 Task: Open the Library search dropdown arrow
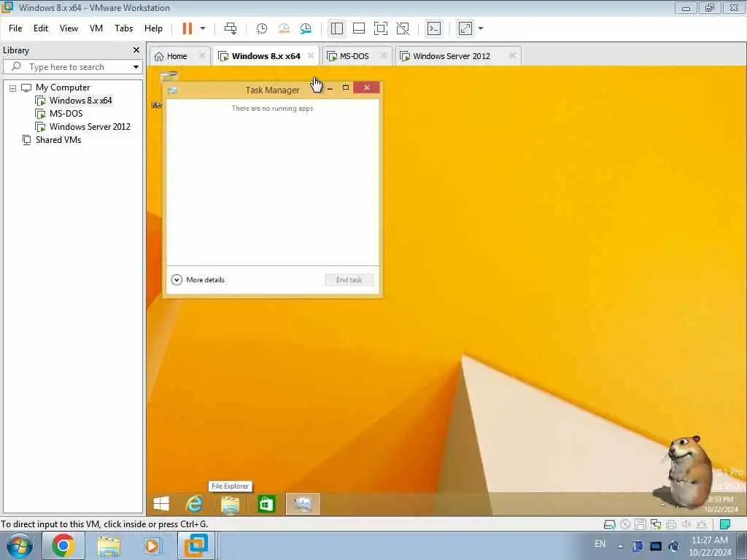click(x=136, y=67)
